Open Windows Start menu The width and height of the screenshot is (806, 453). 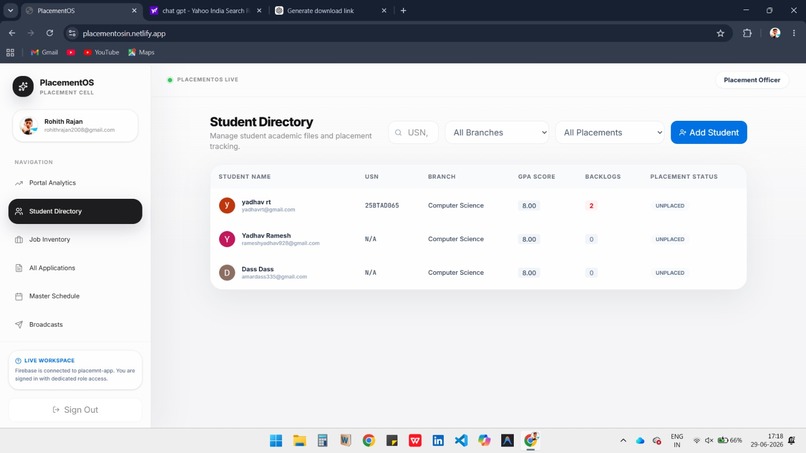pos(276,441)
